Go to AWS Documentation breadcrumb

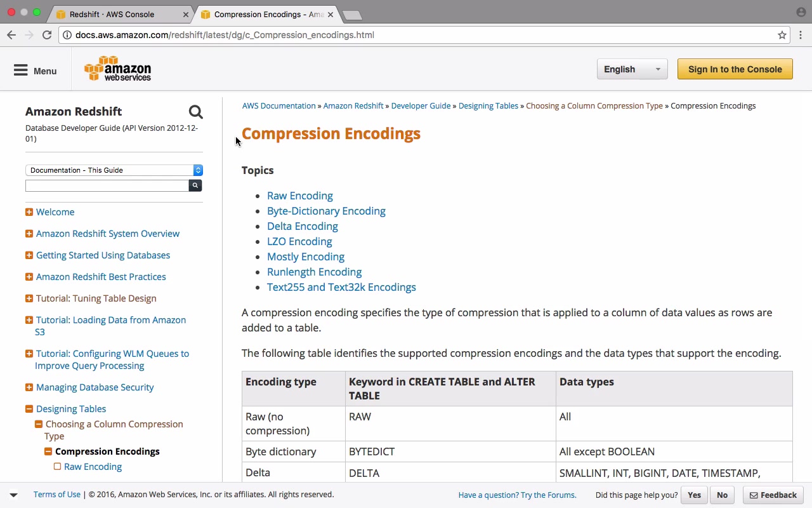click(278, 106)
